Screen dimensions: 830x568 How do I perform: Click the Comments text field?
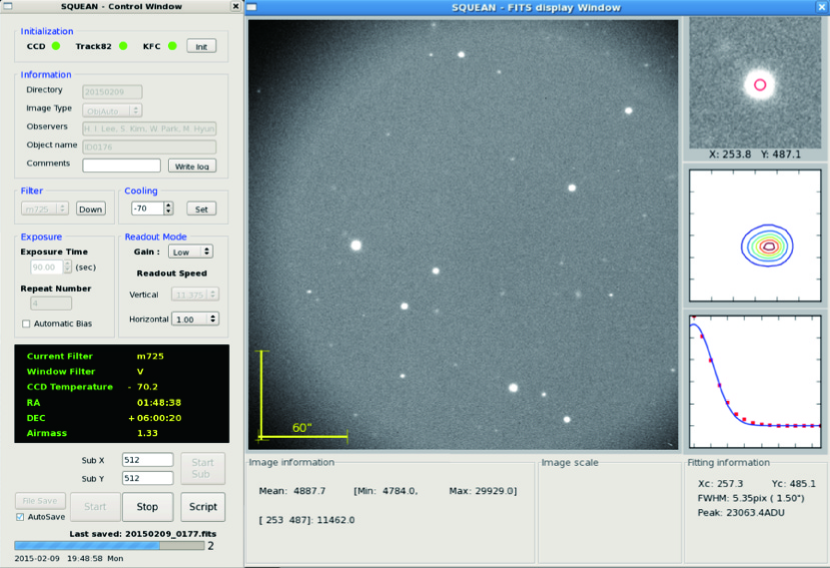pos(120,165)
